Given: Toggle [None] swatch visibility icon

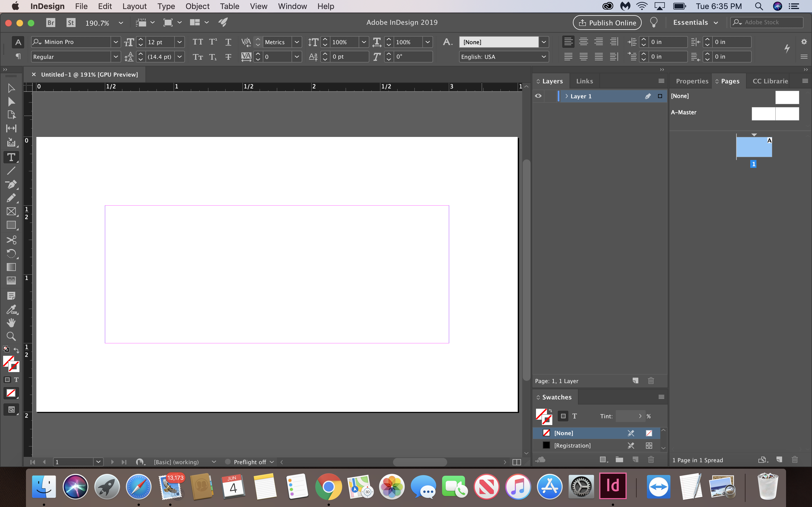Looking at the screenshot, I should (650, 432).
